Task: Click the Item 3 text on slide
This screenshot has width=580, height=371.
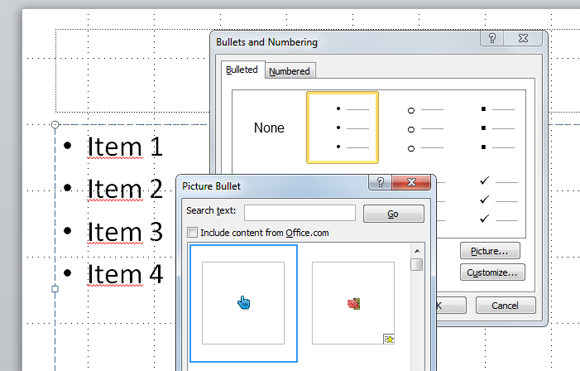Action: (125, 232)
